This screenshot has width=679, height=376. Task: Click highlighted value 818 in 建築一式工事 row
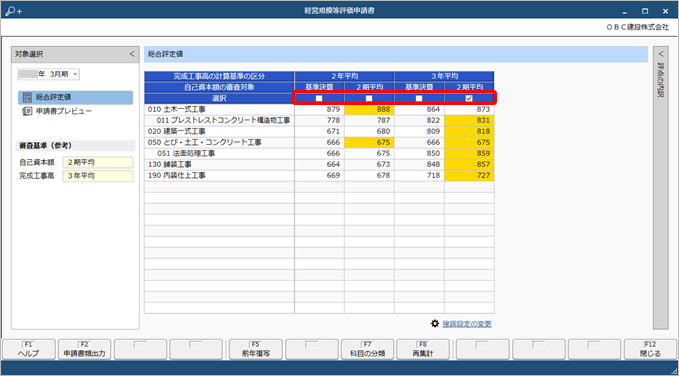pos(469,131)
